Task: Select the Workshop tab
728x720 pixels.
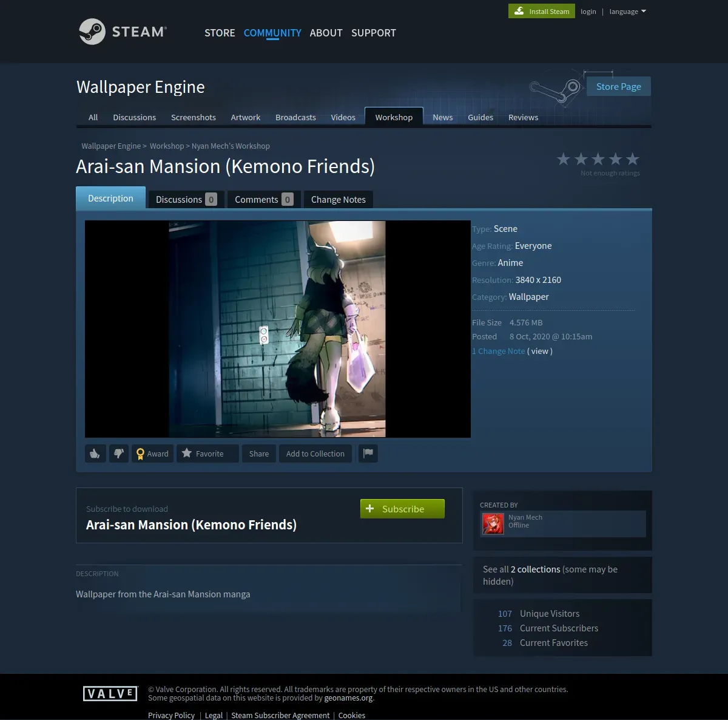Action: (394, 117)
